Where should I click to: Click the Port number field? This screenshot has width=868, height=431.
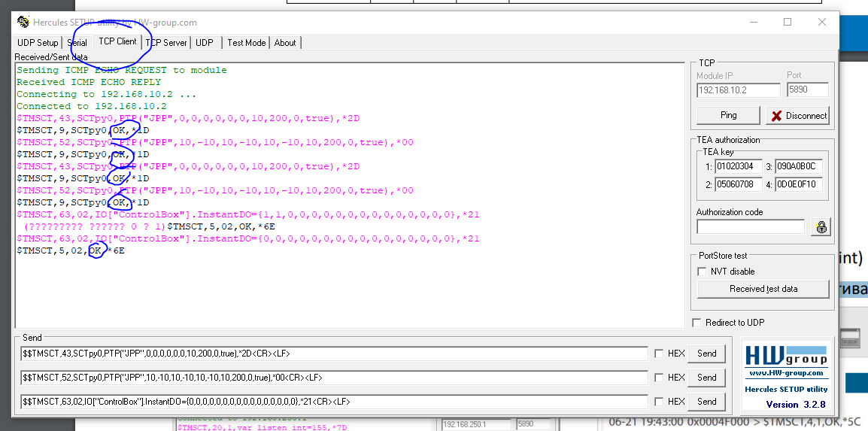(x=807, y=90)
